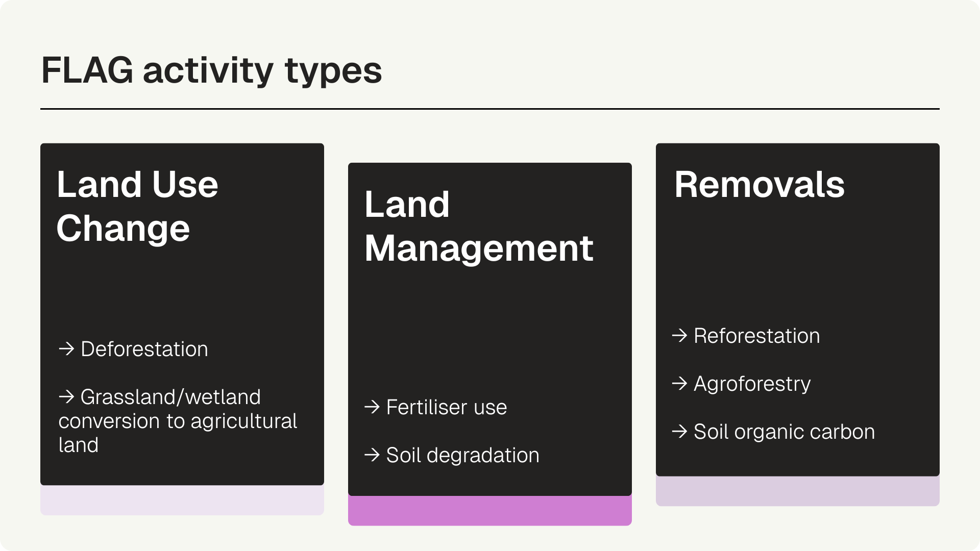The width and height of the screenshot is (980, 551).
Task: Click the arrow before Soil organic carbon
Action: (679, 432)
